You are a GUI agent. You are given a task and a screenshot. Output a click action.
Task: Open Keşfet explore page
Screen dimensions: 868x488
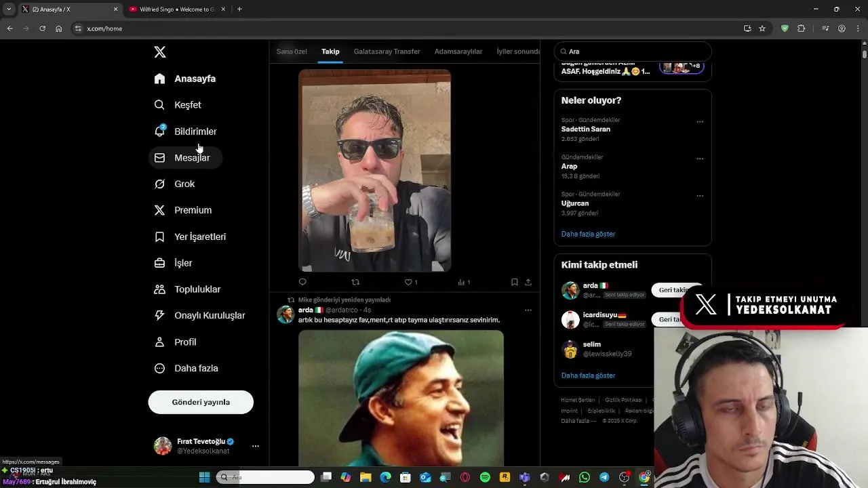[x=178, y=105]
